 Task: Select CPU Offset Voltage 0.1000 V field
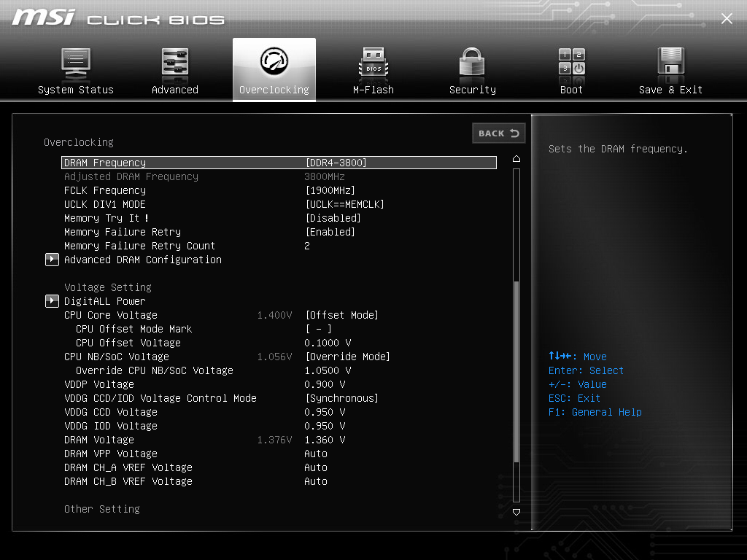[x=328, y=343]
